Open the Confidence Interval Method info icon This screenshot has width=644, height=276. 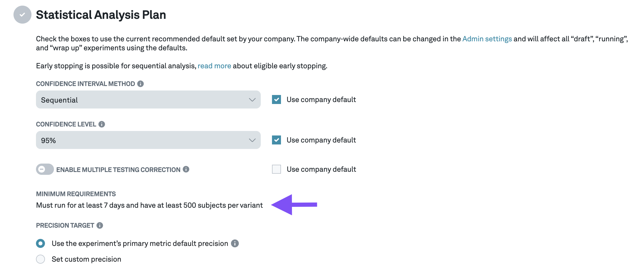point(140,84)
